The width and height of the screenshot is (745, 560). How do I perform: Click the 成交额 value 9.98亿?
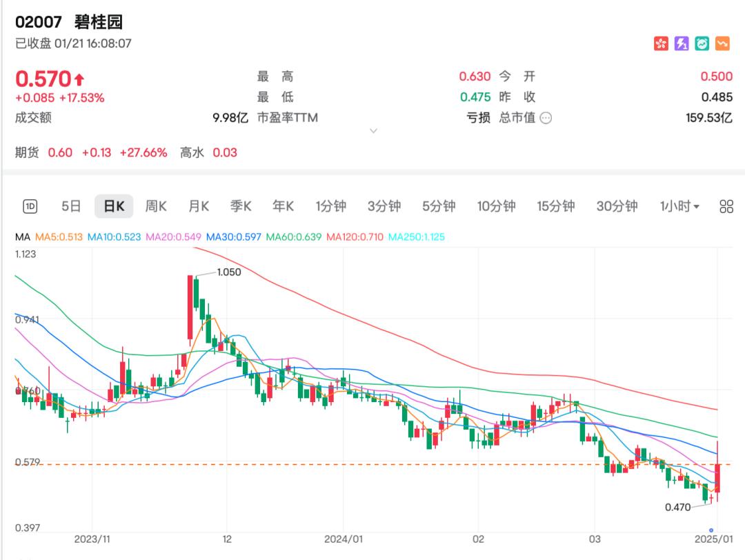pyautogui.click(x=230, y=118)
